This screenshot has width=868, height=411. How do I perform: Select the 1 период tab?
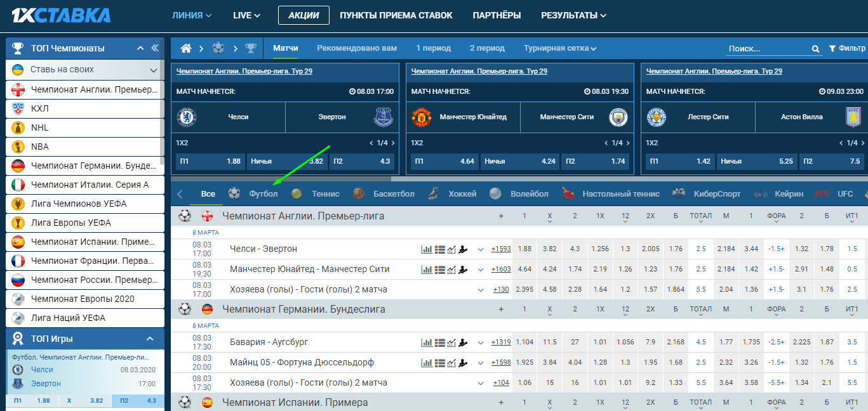(434, 48)
